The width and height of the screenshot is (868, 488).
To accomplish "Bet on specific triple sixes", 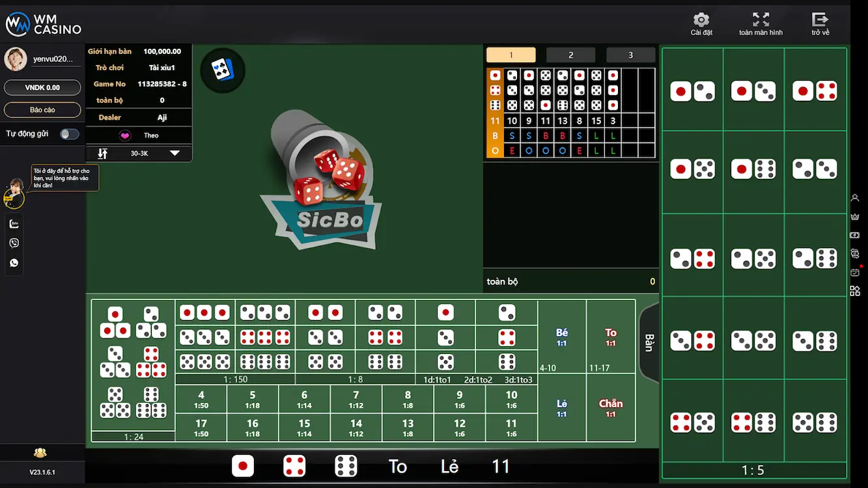I will click(x=265, y=362).
